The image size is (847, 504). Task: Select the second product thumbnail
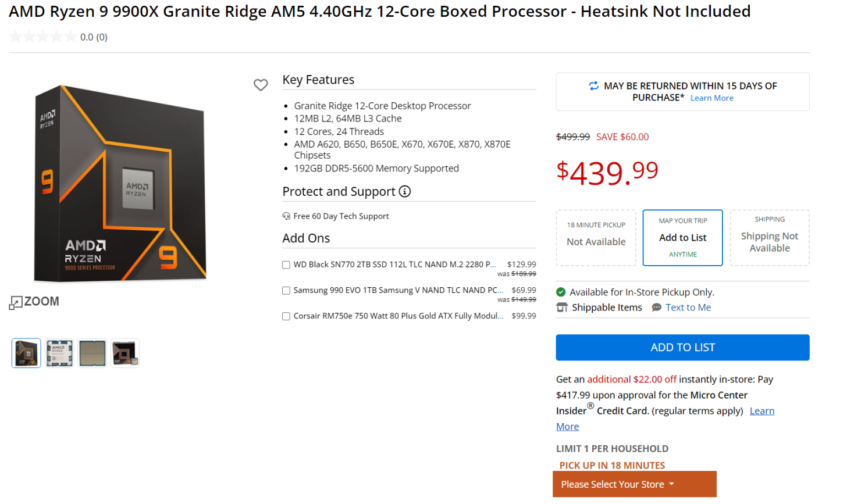[x=59, y=352]
